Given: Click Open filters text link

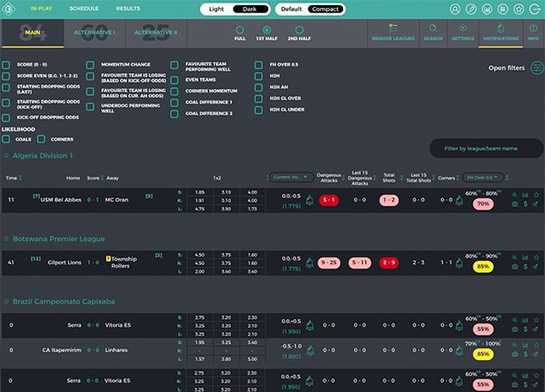Looking at the screenshot, I should (506, 68).
